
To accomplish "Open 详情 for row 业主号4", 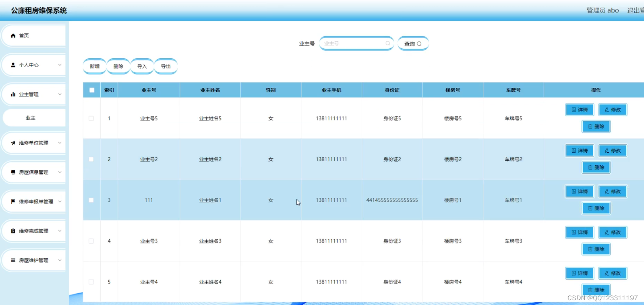I will click(580, 273).
